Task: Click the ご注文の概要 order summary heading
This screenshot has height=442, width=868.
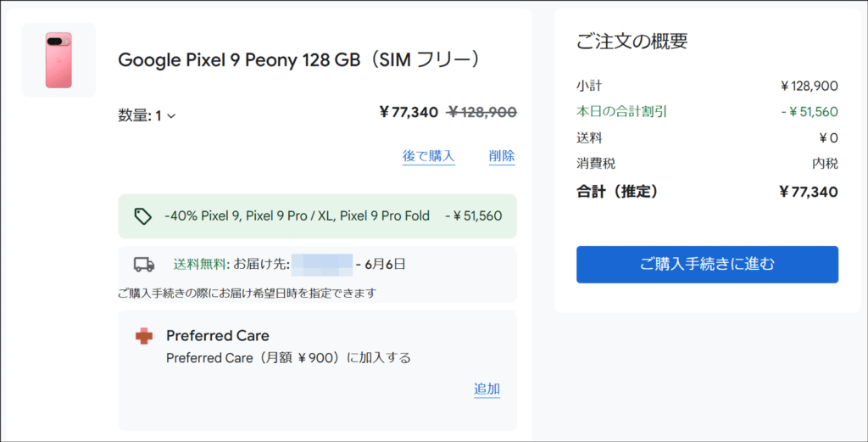Action: [x=632, y=41]
